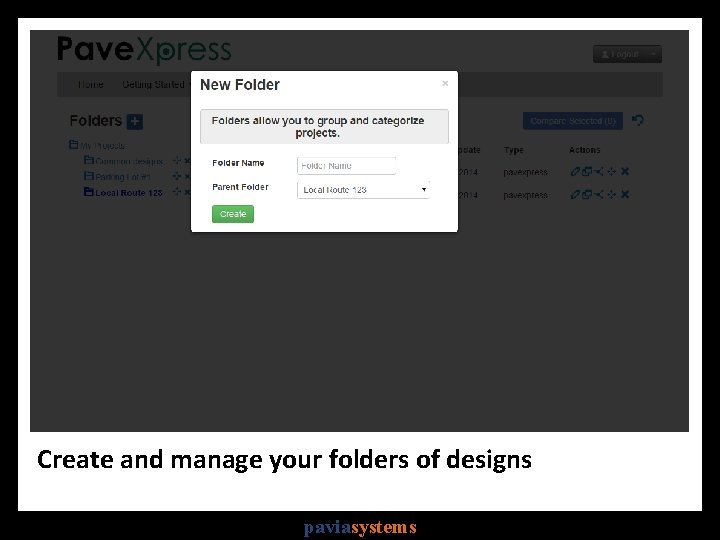This screenshot has width=720, height=540.
Task: Click the Compare Selected (0) button
Action: [x=573, y=121]
